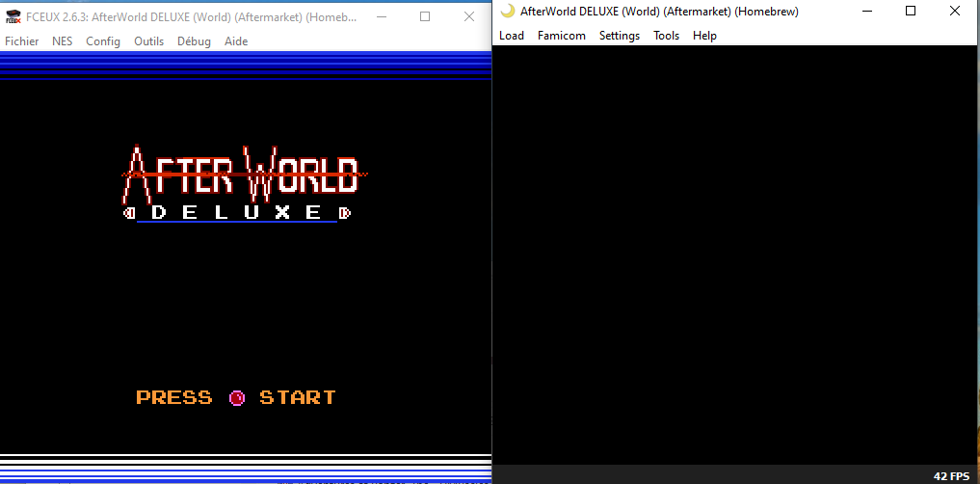Click the FCEUX 2.6.3 window title text

click(191, 17)
